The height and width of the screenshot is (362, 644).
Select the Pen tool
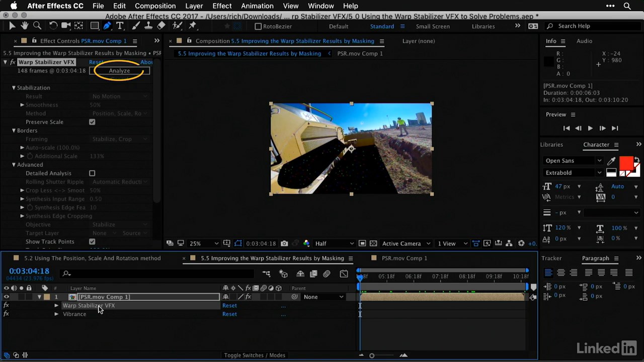107,26
